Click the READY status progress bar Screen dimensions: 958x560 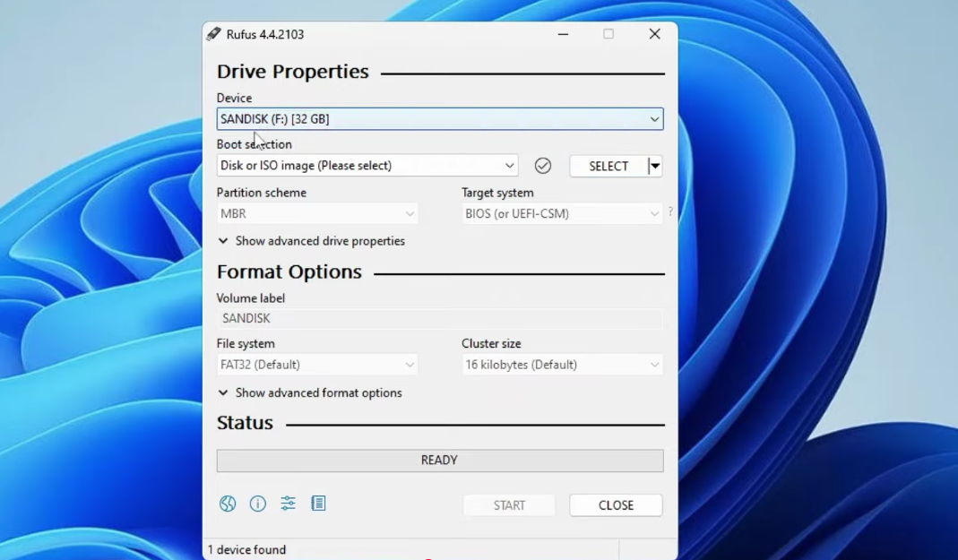point(440,461)
